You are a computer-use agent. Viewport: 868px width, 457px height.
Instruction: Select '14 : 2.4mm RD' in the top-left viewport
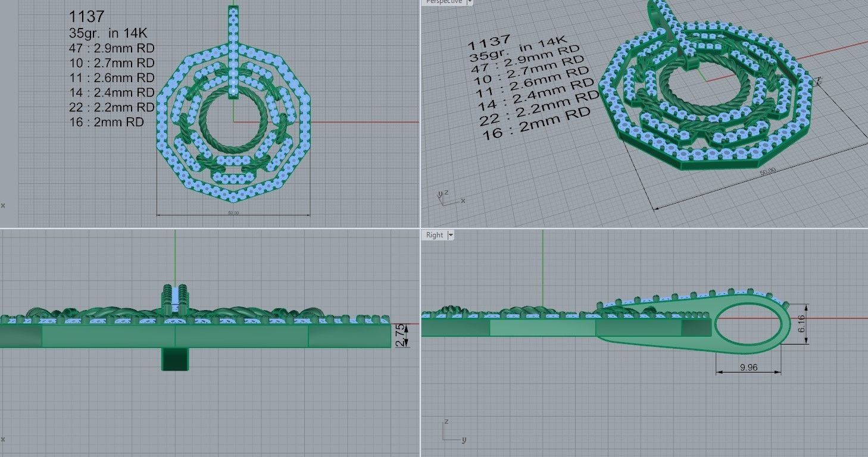click(112, 93)
